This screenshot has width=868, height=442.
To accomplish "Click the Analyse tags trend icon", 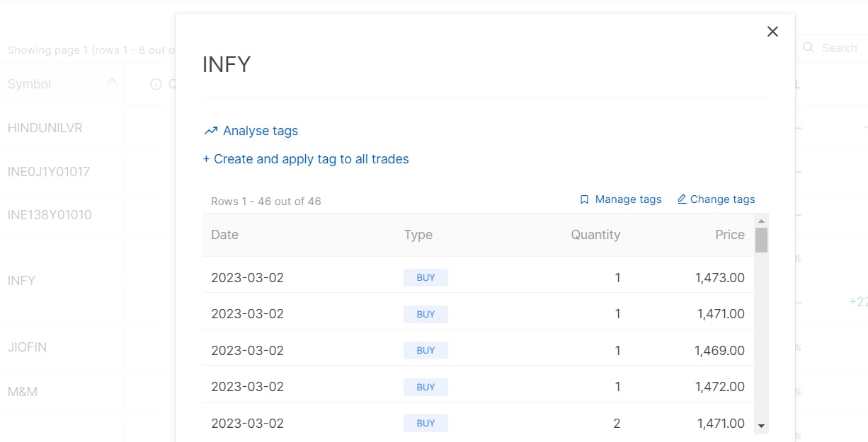I will click(210, 131).
